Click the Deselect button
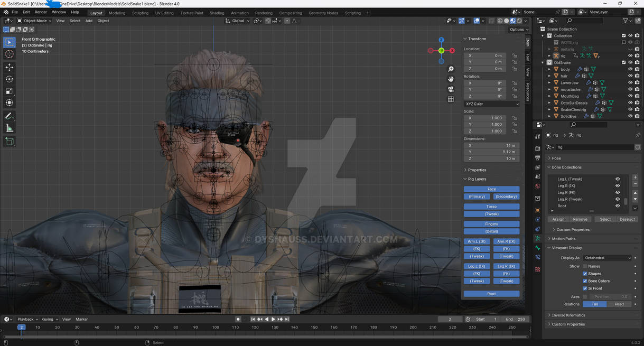This screenshot has height=346, width=644. coord(627,219)
